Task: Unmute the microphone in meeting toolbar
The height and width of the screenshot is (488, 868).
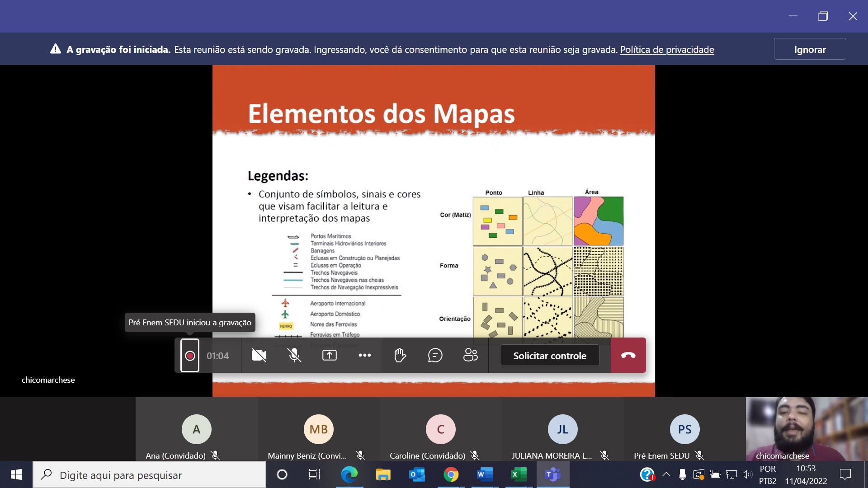Action: pyautogui.click(x=294, y=356)
